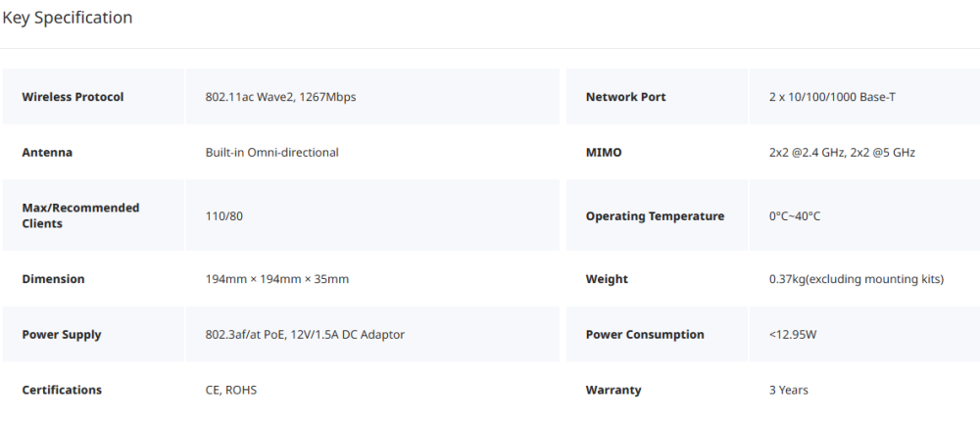The width and height of the screenshot is (980, 423).
Task: Click the 110/80 clients value
Action: 224,216
